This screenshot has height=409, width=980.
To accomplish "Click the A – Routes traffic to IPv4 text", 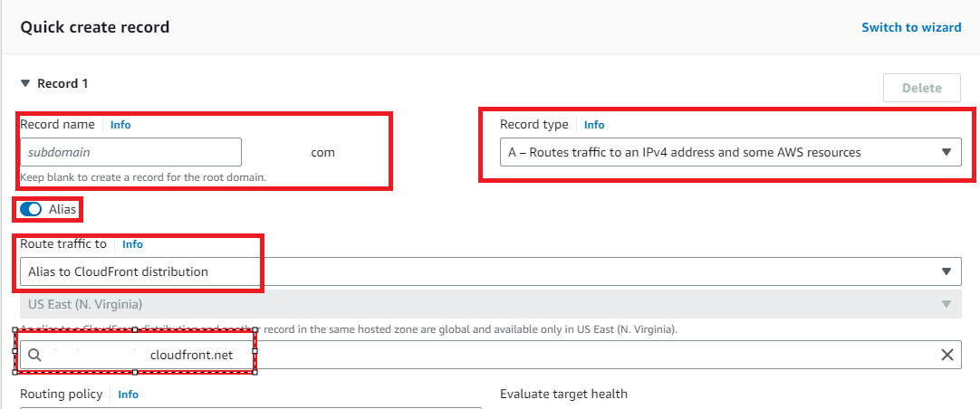I will click(685, 152).
